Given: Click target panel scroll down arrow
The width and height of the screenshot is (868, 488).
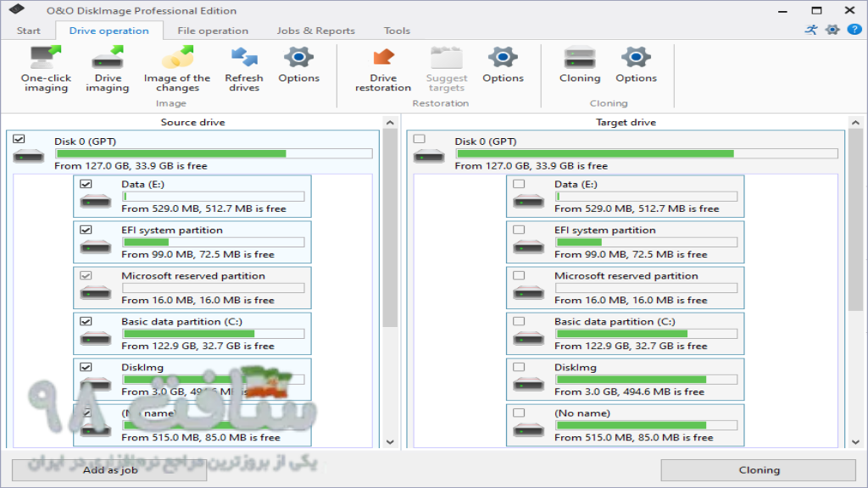Looking at the screenshot, I should [x=856, y=441].
